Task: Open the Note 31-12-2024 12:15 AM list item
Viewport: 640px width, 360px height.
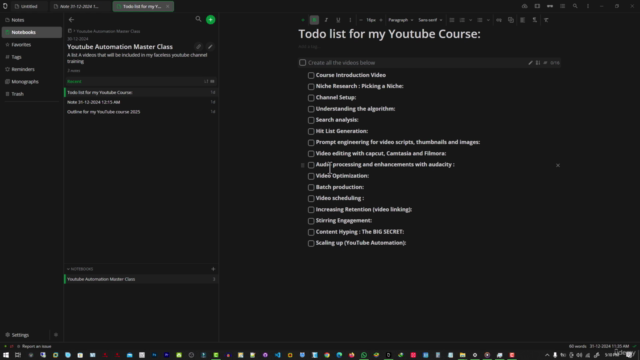Action: [x=141, y=102]
